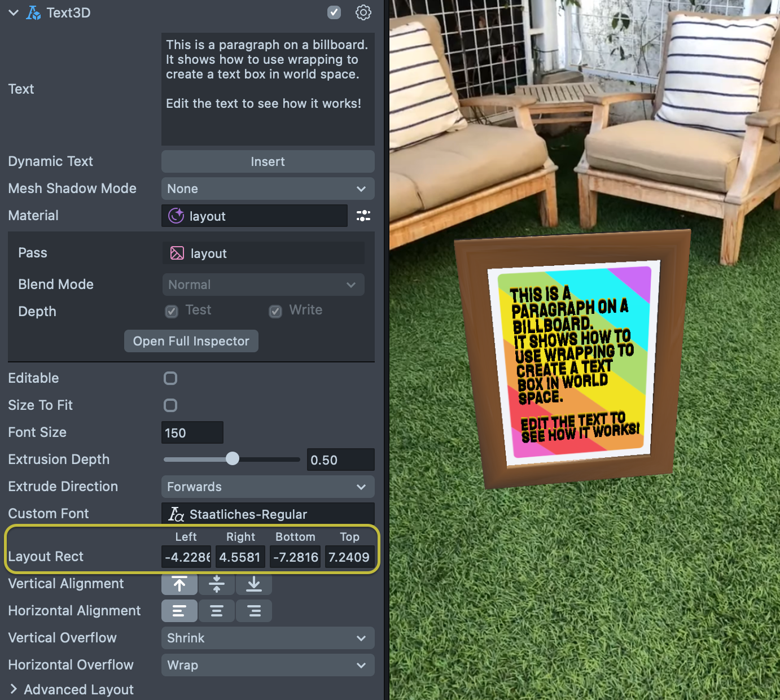Screen dimensions: 780x700
Task: Open the Extrude Direction dropdown
Action: (268, 487)
